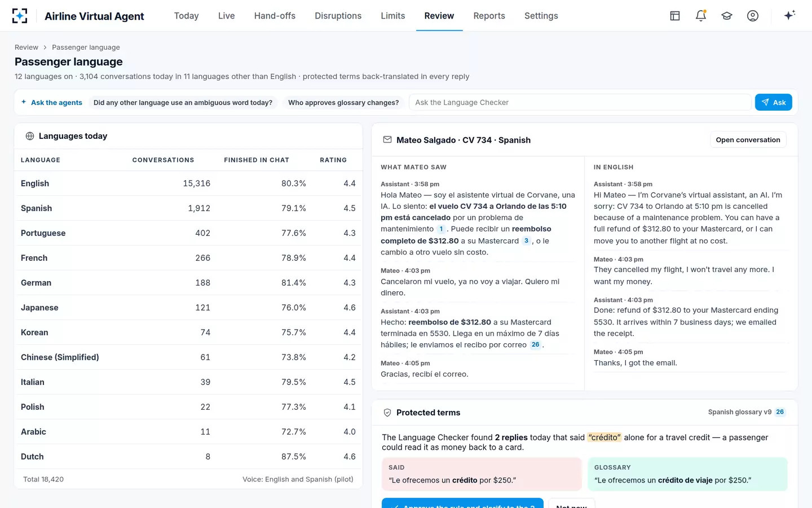Image resolution: width=812 pixels, height=508 pixels.
Task: Click the Rating column header
Action: (x=333, y=160)
